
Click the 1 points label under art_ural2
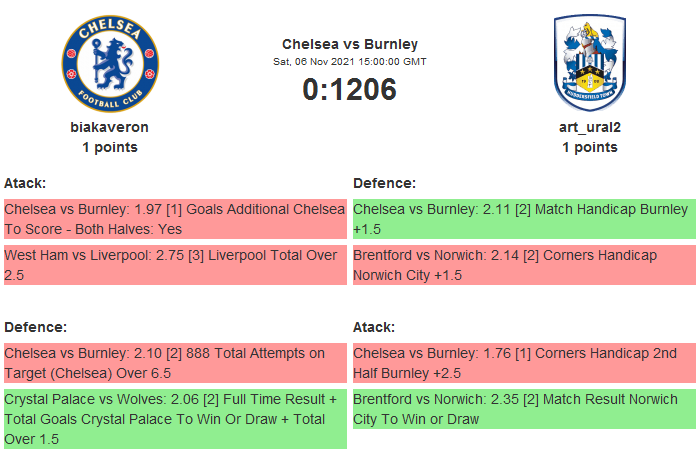pyautogui.click(x=589, y=147)
